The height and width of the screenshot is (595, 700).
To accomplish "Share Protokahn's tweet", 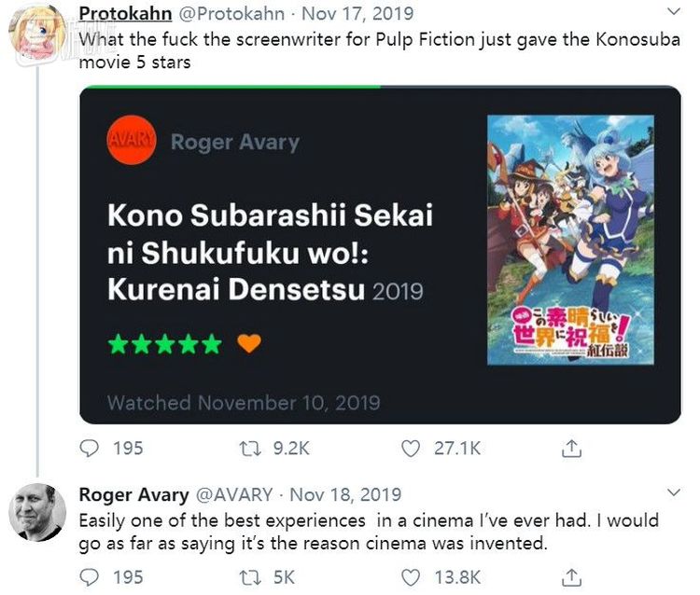I will coord(570,449).
